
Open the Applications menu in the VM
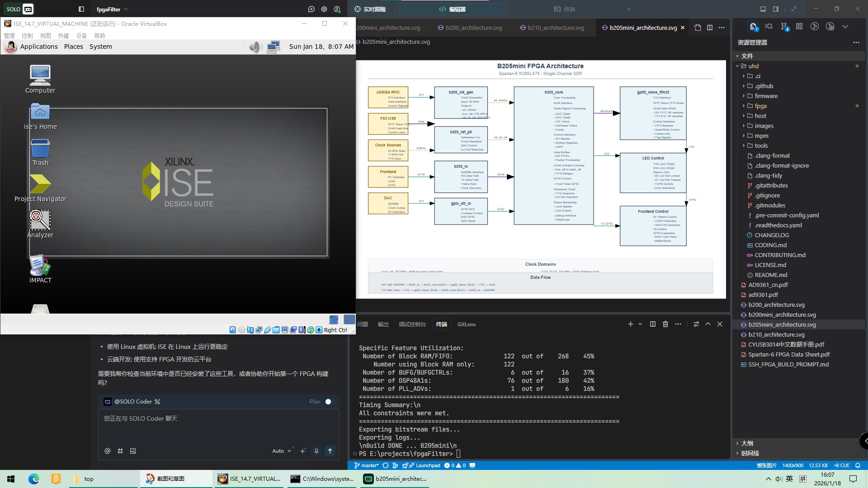tap(39, 47)
